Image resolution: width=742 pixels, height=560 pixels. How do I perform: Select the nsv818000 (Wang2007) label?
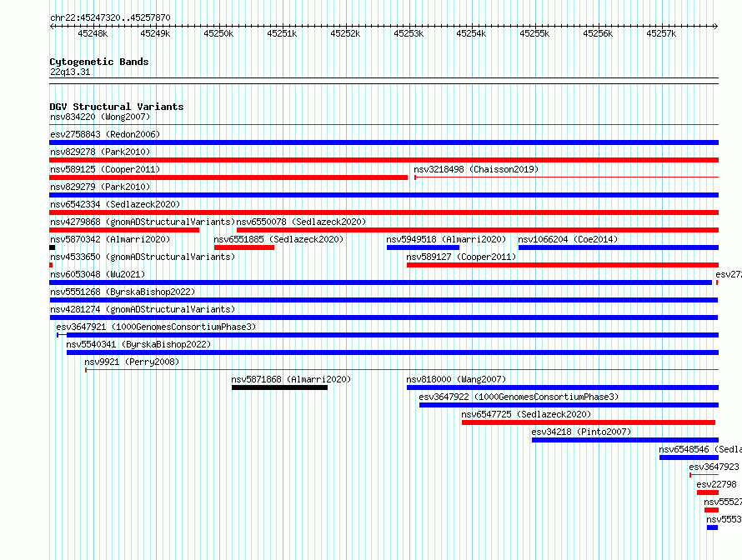[456, 379]
